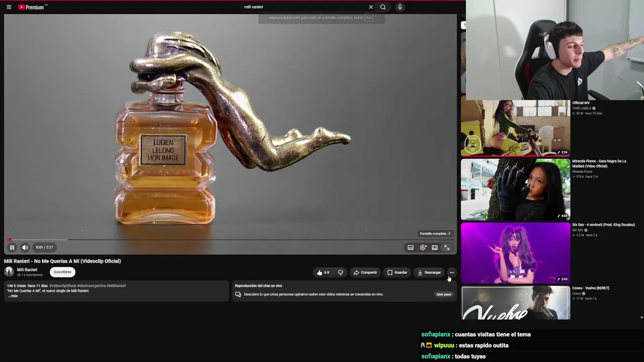Screen dimensions: 644x362
Task: Open the Mili Ranieri channel name link
Action: pos(27,269)
